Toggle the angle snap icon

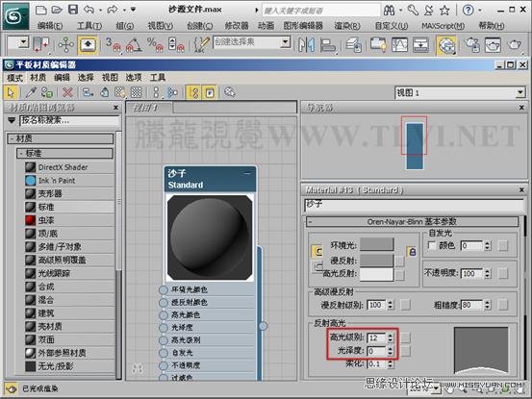[x=134, y=45]
